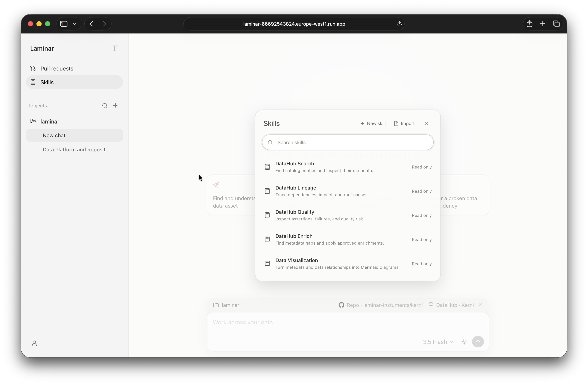Click the Data Visualization book icon
588x385 pixels.
point(267,264)
